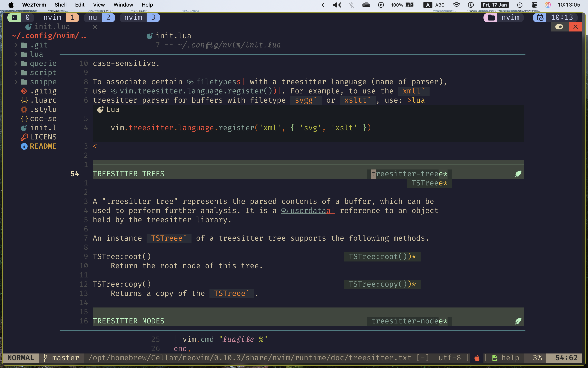Click the leaf icon on TREESITTER NODES heading

(x=518, y=321)
